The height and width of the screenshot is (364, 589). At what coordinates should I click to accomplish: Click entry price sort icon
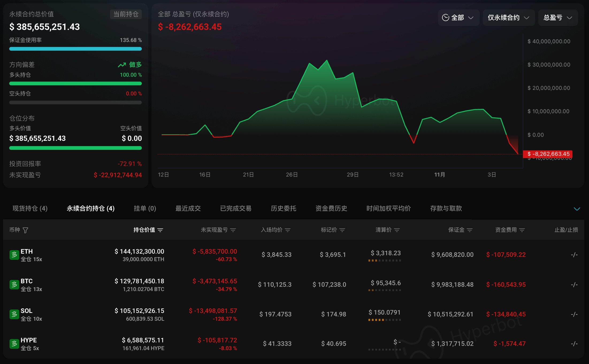pos(288,230)
